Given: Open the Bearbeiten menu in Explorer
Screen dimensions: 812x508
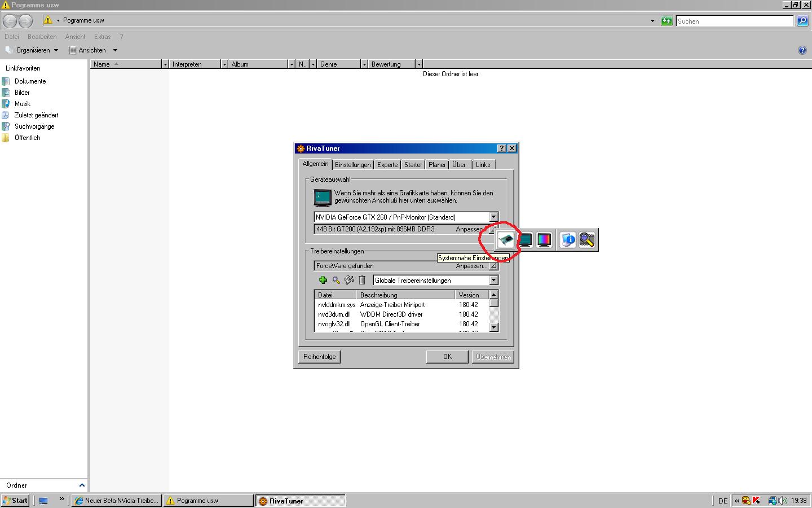Looking at the screenshot, I should (x=42, y=37).
